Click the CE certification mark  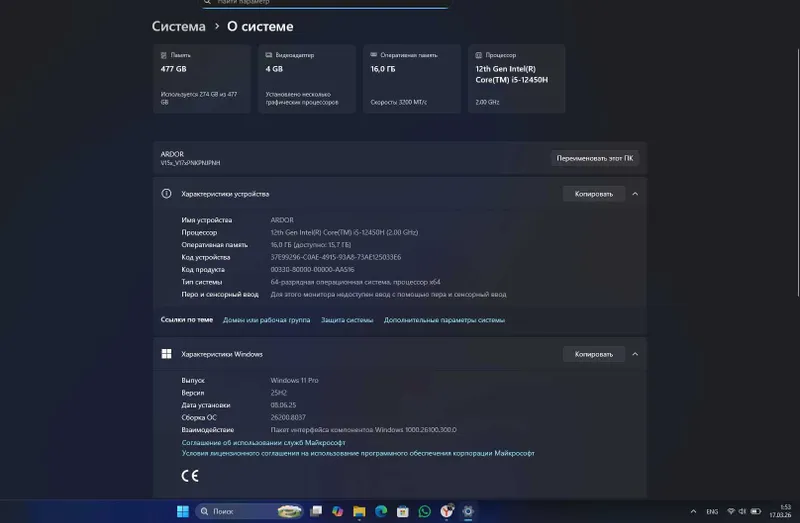click(190, 476)
